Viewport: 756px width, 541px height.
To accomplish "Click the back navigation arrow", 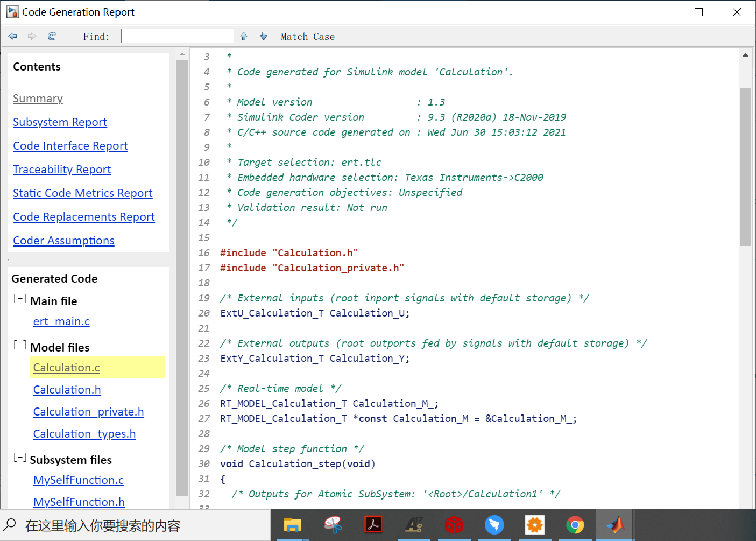I will click(12, 36).
